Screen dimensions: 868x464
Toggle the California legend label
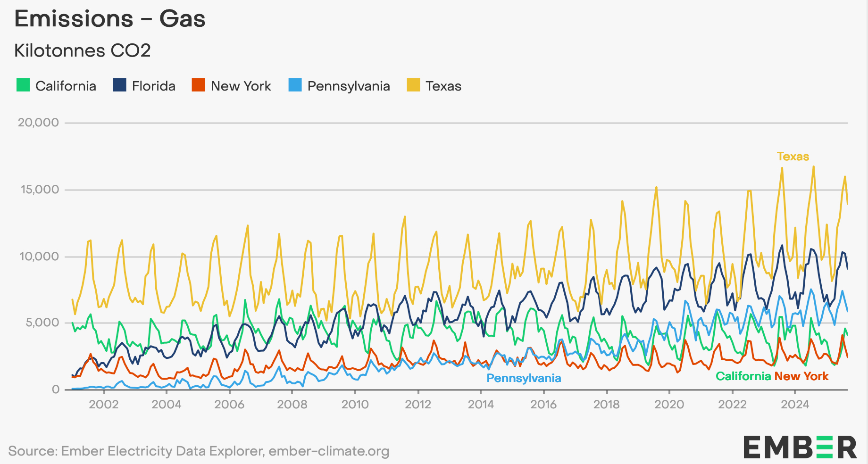pos(66,86)
